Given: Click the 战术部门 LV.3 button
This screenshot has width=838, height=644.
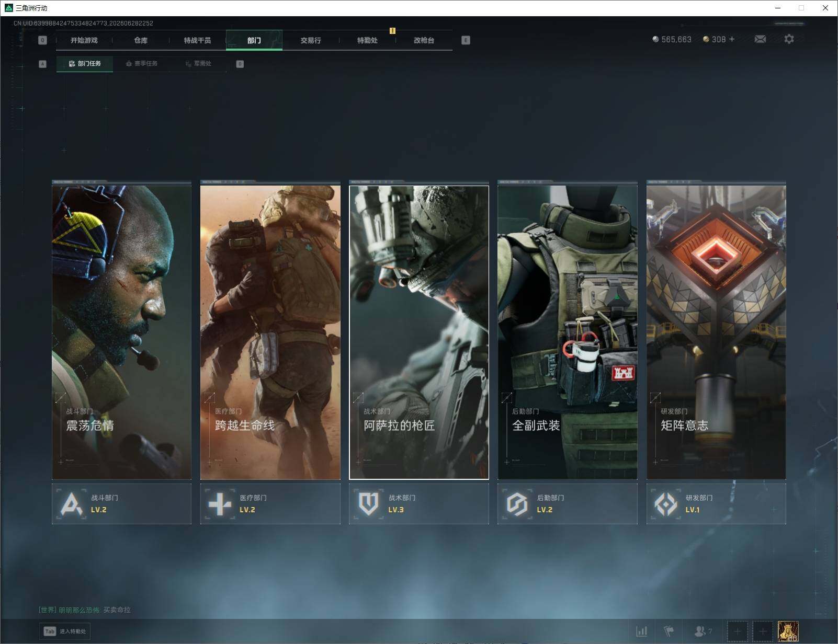Looking at the screenshot, I should (419, 504).
